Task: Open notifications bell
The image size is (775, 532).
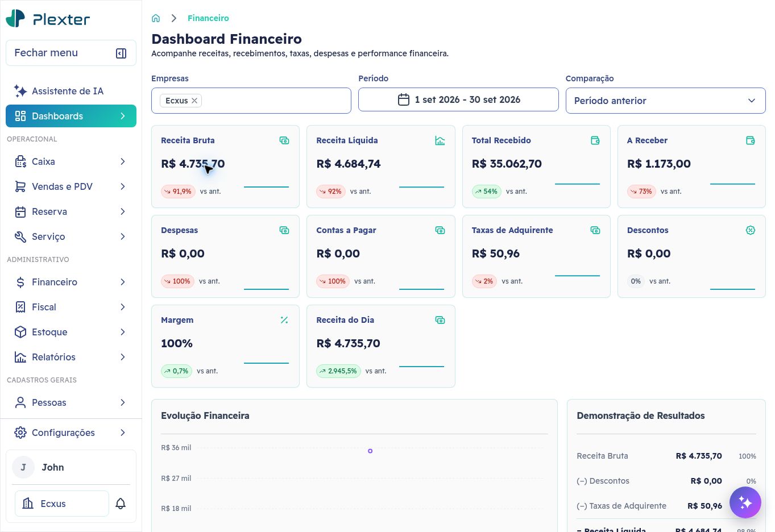Action: [121, 504]
